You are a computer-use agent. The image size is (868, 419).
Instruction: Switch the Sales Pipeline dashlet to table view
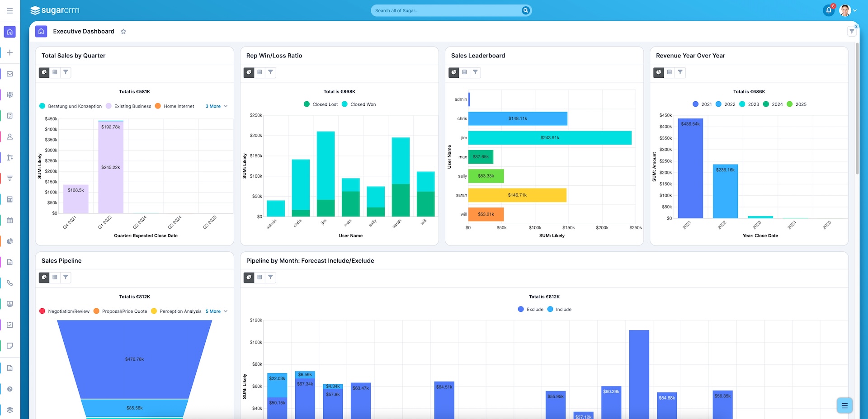tap(54, 278)
